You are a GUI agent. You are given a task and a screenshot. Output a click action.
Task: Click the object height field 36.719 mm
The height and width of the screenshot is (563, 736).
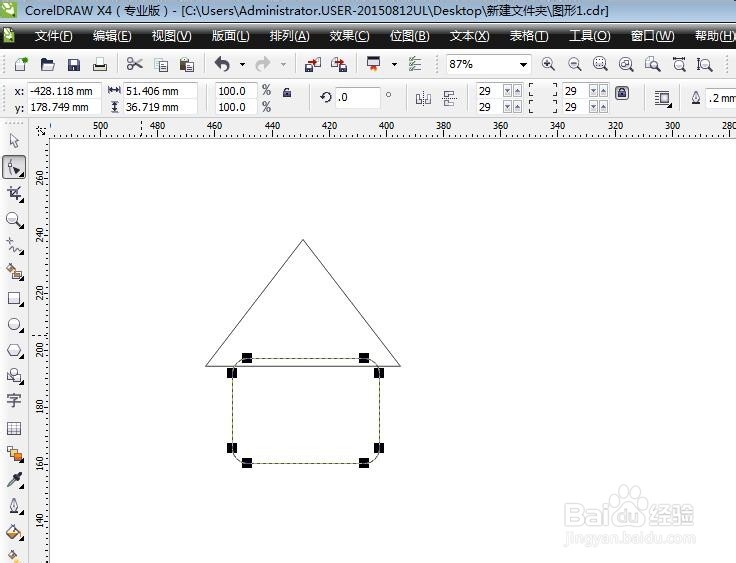click(x=160, y=107)
